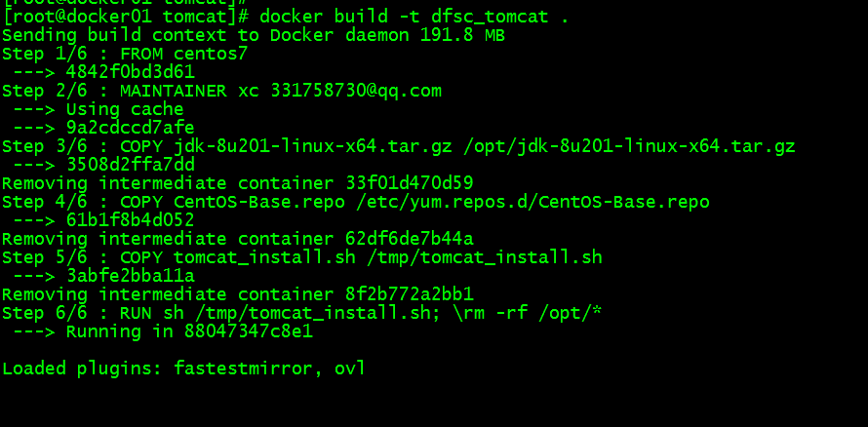Click container ID 33f01d470d59
Viewport: 868px width, 427px height.
409,183
